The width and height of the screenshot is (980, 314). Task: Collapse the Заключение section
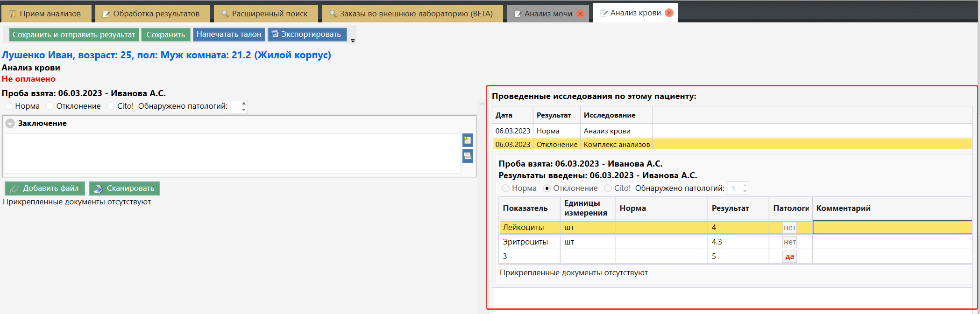pos(10,124)
